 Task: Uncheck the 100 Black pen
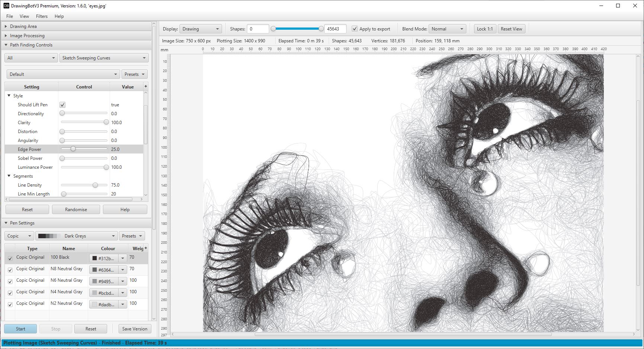click(10, 258)
